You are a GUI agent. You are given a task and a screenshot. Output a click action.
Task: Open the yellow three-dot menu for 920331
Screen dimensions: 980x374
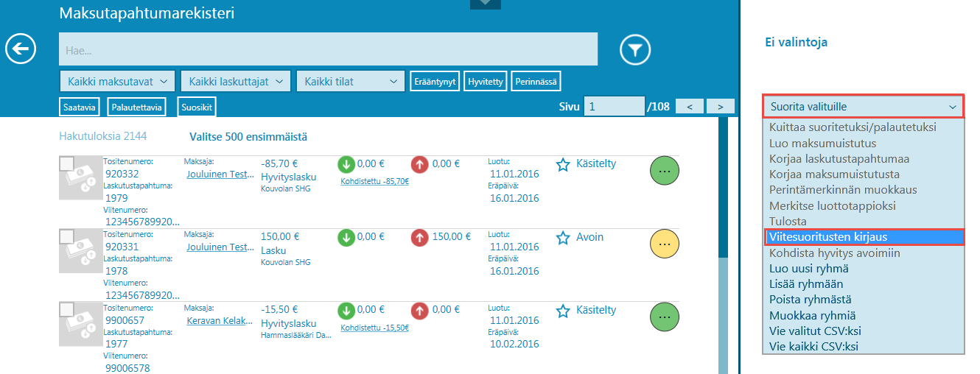click(664, 243)
